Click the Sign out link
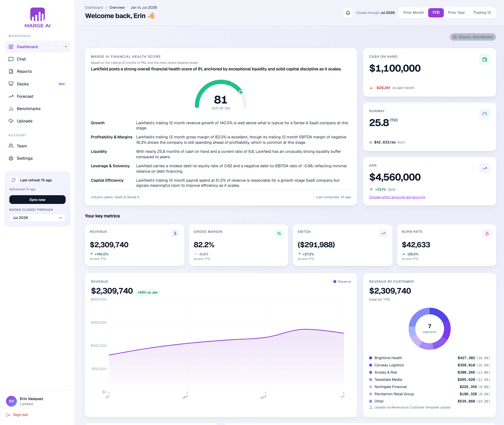Image resolution: width=504 pixels, height=425 pixels. (x=20, y=415)
